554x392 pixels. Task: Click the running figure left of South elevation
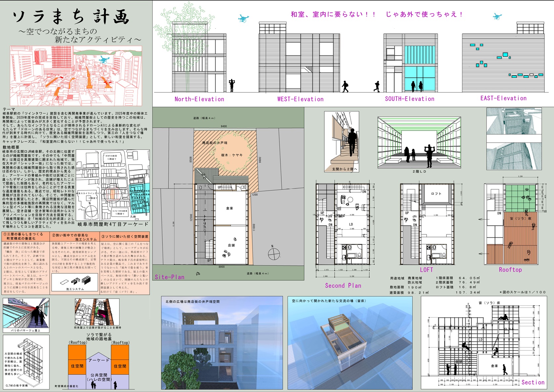(x=377, y=87)
